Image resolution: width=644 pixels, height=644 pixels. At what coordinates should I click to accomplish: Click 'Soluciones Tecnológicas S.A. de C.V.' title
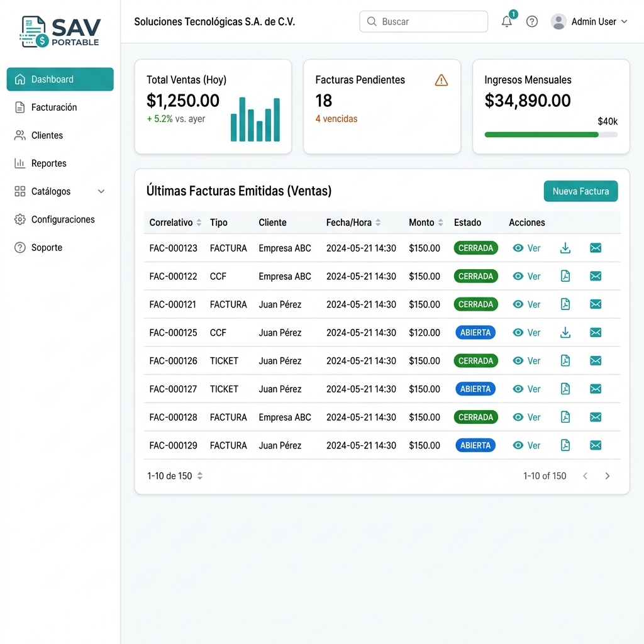click(214, 22)
